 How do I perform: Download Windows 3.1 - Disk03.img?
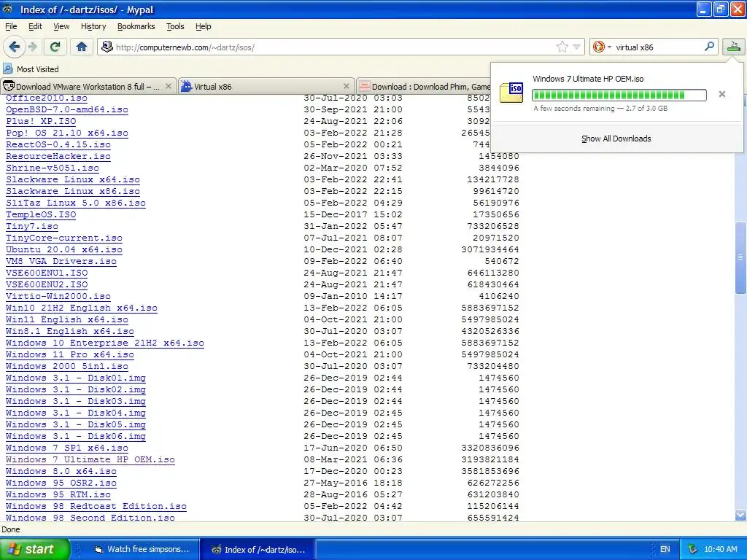[x=76, y=401]
